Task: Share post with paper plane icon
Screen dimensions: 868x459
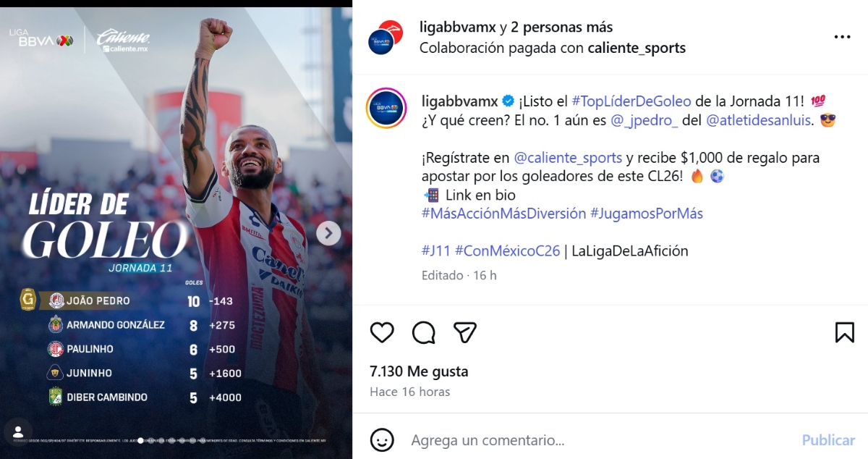Action: (x=465, y=332)
